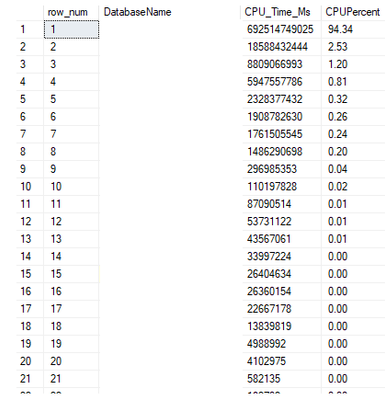The image size is (385, 400).
Task: Click CPU time value 22667178
Action: coord(269,308)
